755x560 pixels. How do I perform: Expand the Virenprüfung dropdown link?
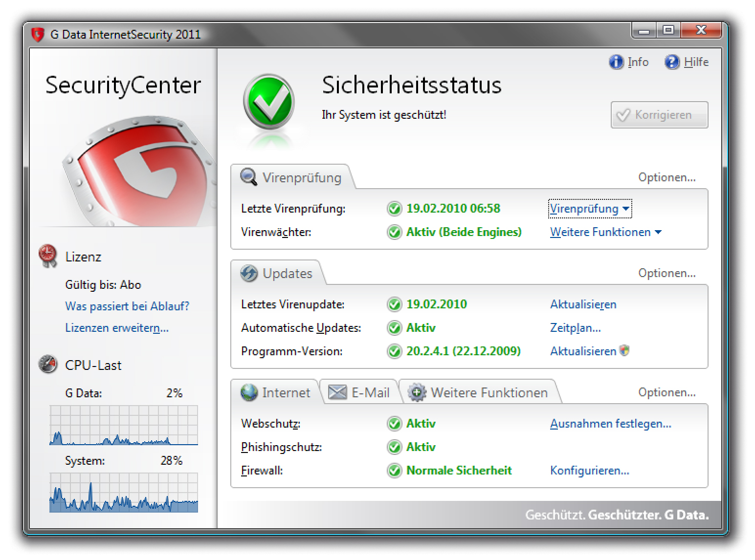(x=590, y=209)
